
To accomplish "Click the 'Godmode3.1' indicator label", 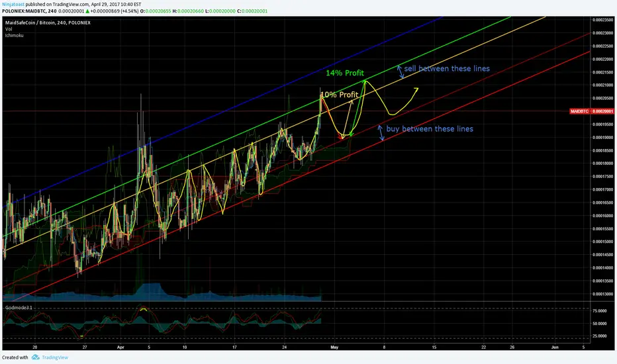I will (19, 307).
